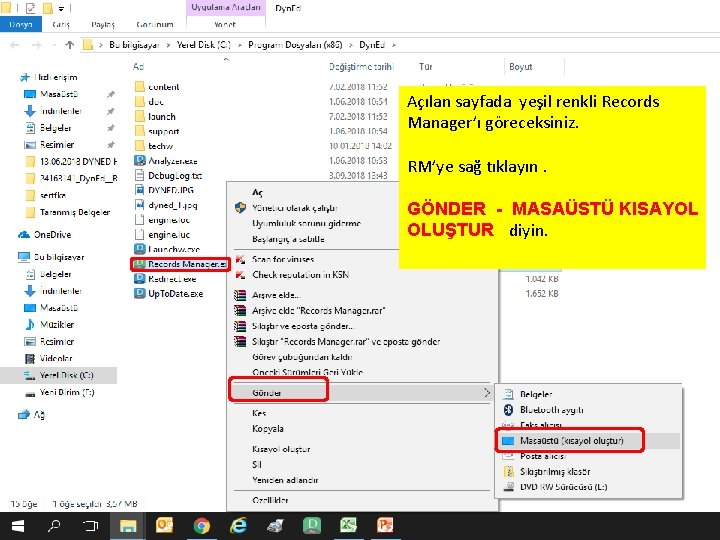Select Yerel Disk (C:) in navigation pane

tap(67, 375)
